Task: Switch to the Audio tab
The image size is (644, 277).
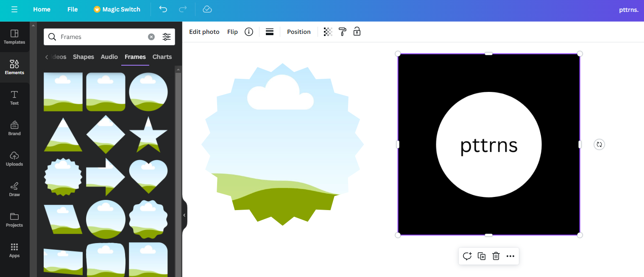Action: [x=109, y=57]
